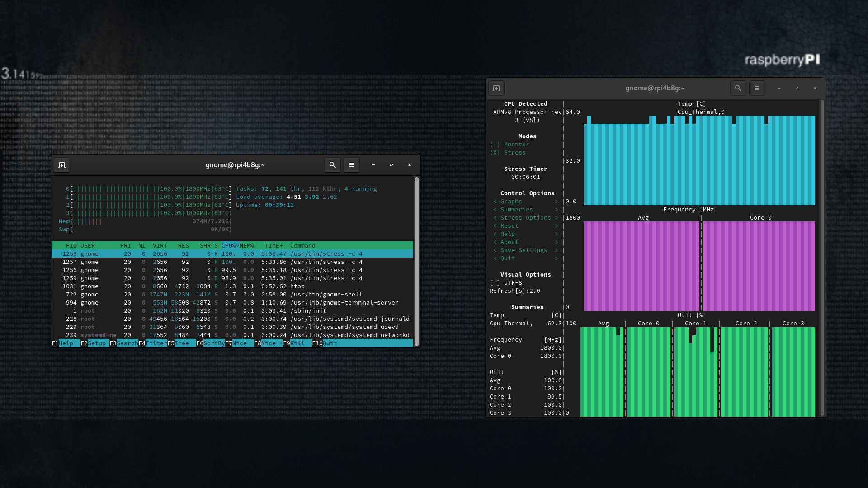Click the Cpu_Thermal summary value 62.3
868x488 pixels.
pyautogui.click(x=555, y=324)
